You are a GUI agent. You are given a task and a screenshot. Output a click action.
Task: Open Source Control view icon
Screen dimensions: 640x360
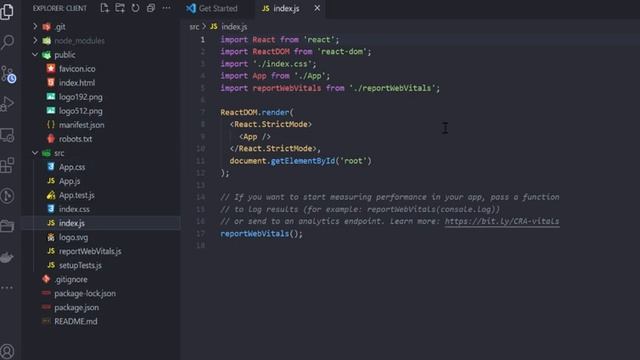(x=8, y=74)
